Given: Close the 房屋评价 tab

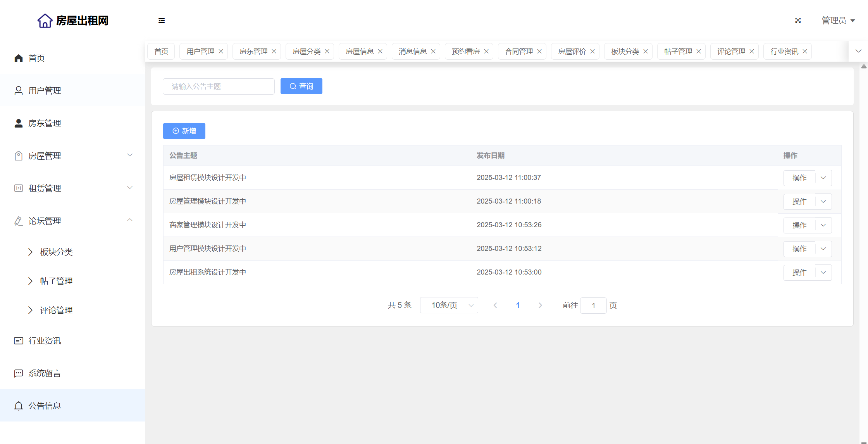Looking at the screenshot, I should tap(592, 51).
